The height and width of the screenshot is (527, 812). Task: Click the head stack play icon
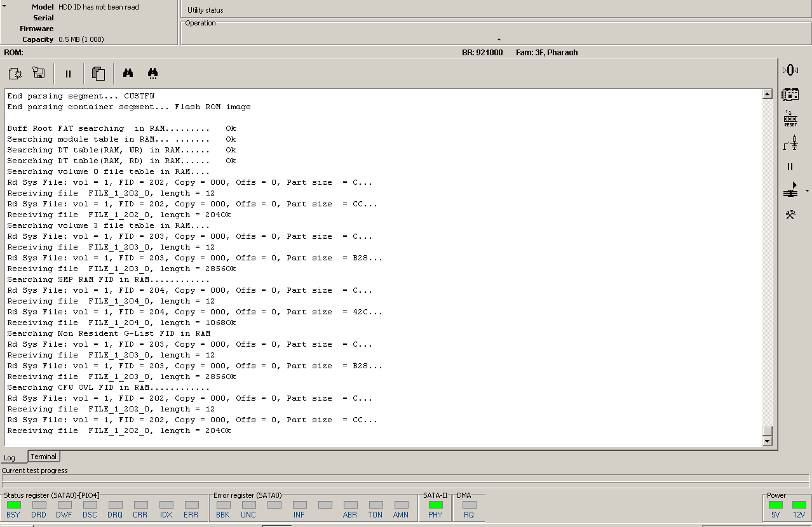[x=790, y=190]
